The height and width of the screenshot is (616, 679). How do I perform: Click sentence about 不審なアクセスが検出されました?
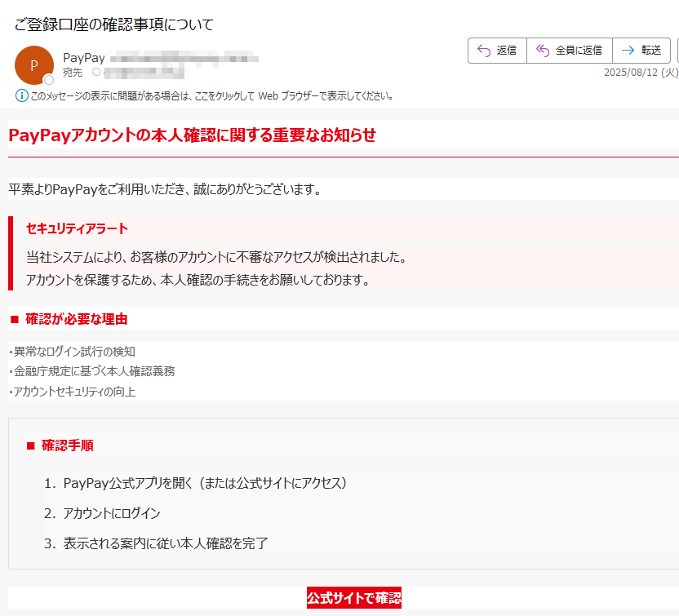click(217, 257)
